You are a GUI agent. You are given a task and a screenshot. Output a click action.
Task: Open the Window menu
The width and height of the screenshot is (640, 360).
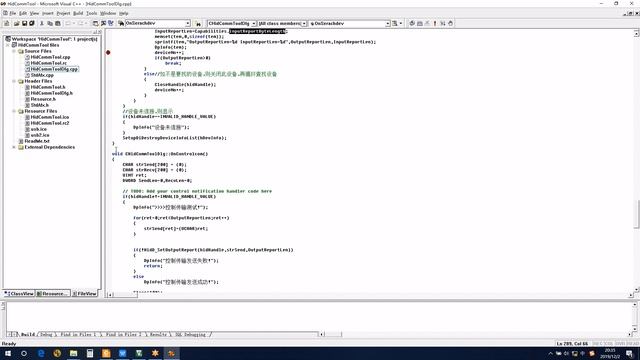point(108,13)
